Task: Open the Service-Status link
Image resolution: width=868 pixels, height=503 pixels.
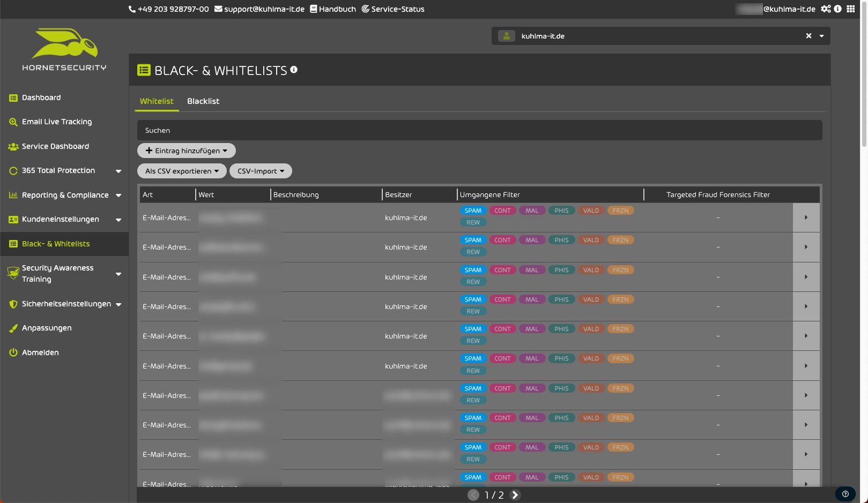Action: tap(398, 9)
